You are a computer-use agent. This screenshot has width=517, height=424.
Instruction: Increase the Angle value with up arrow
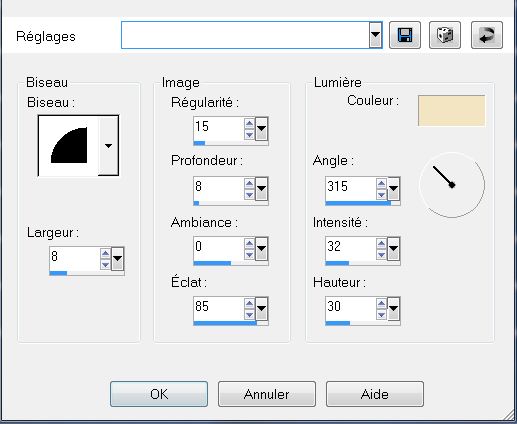coord(381,184)
